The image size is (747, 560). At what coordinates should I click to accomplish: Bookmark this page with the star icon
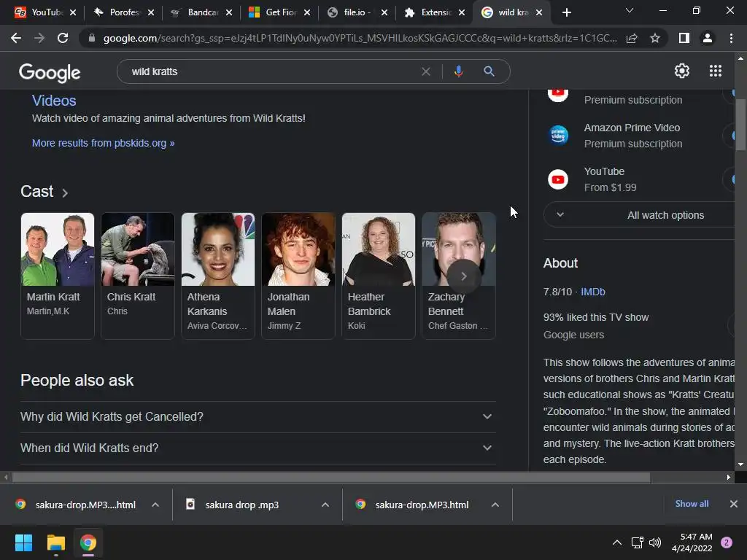coord(655,38)
